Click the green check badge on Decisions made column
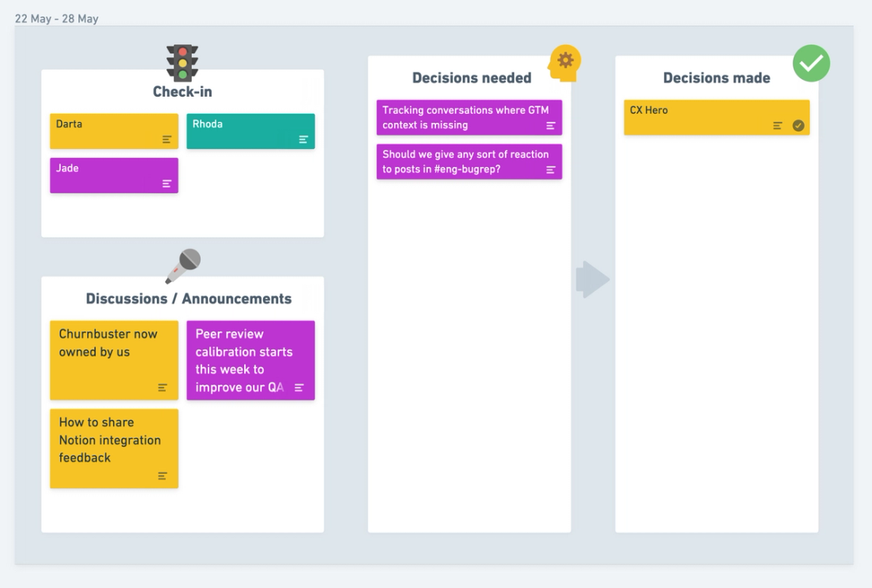872x588 pixels. 811,63
